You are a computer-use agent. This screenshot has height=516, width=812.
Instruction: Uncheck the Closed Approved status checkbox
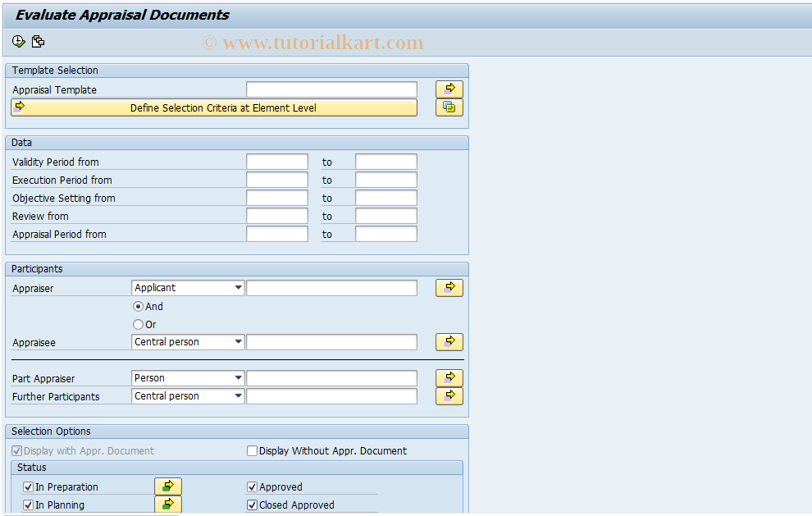252,505
